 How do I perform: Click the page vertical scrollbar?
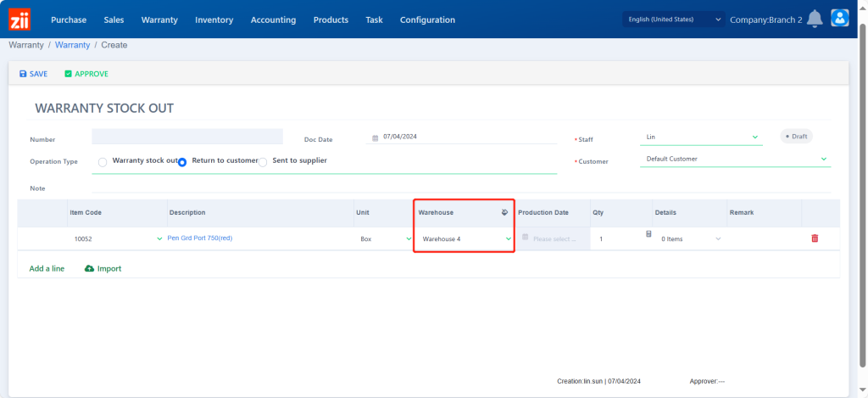(x=862, y=194)
